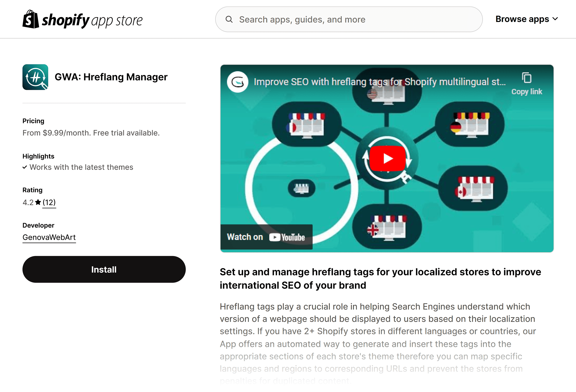Click the rating star icon
576x392 pixels.
tap(38, 202)
